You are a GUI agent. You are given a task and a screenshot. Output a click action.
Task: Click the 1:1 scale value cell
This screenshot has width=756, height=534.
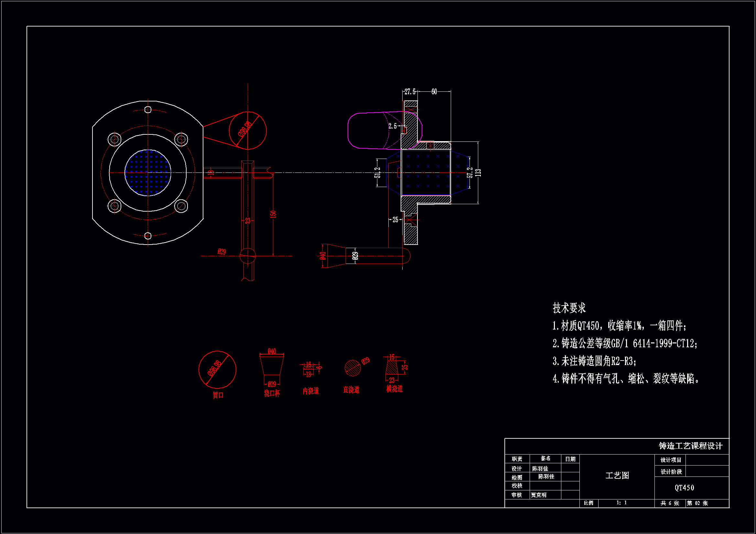tap(621, 503)
